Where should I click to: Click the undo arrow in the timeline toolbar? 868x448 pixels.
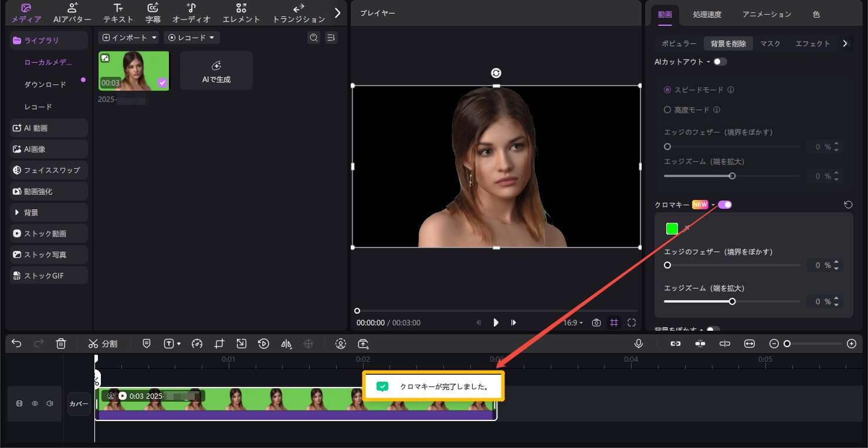pos(16,344)
